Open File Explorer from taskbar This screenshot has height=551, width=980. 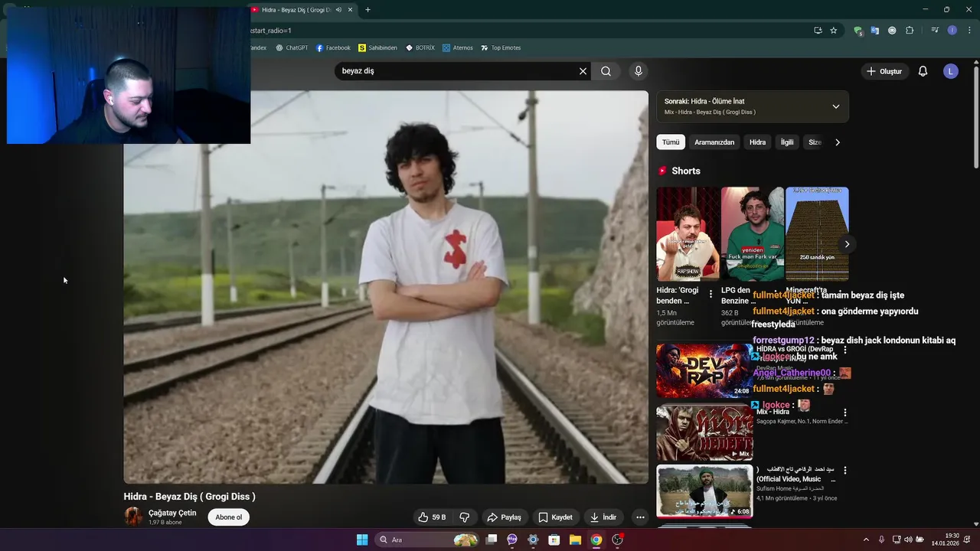pos(575,540)
